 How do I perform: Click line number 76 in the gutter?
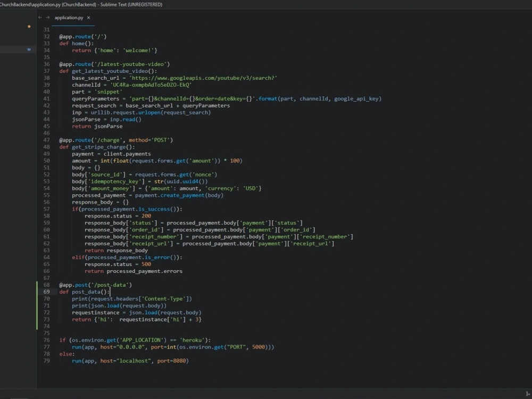[x=46, y=340]
